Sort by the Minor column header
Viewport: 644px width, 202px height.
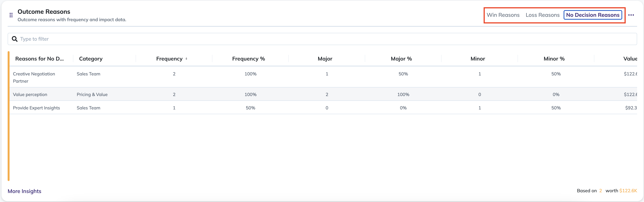[x=477, y=59]
